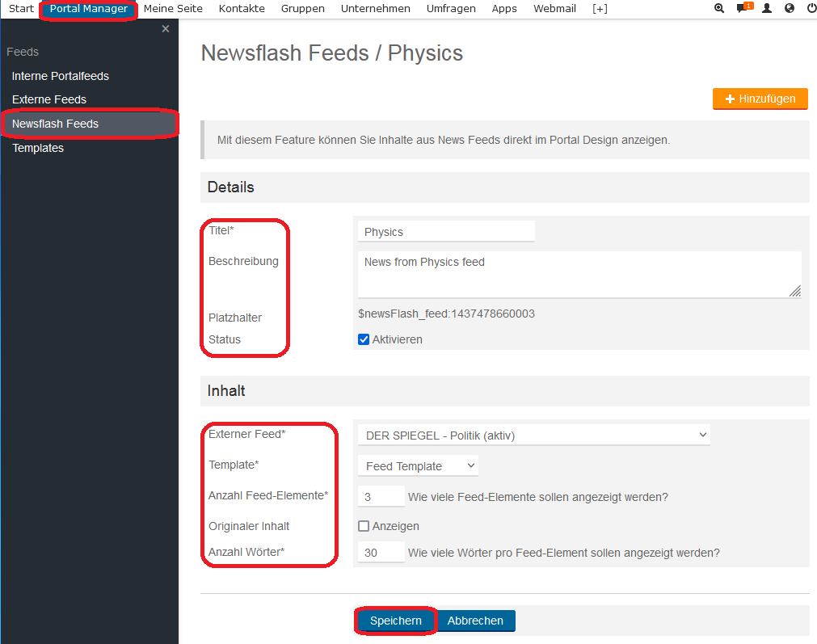Image resolution: width=817 pixels, height=644 pixels.
Task: Click the power logout icon
Action: pyautogui.click(x=812, y=8)
